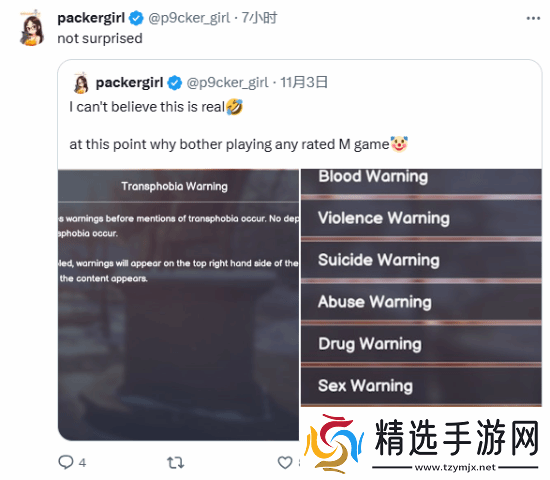The width and height of the screenshot is (550, 480).
Task: Click the reply speech bubble icon
Action: pos(66,462)
